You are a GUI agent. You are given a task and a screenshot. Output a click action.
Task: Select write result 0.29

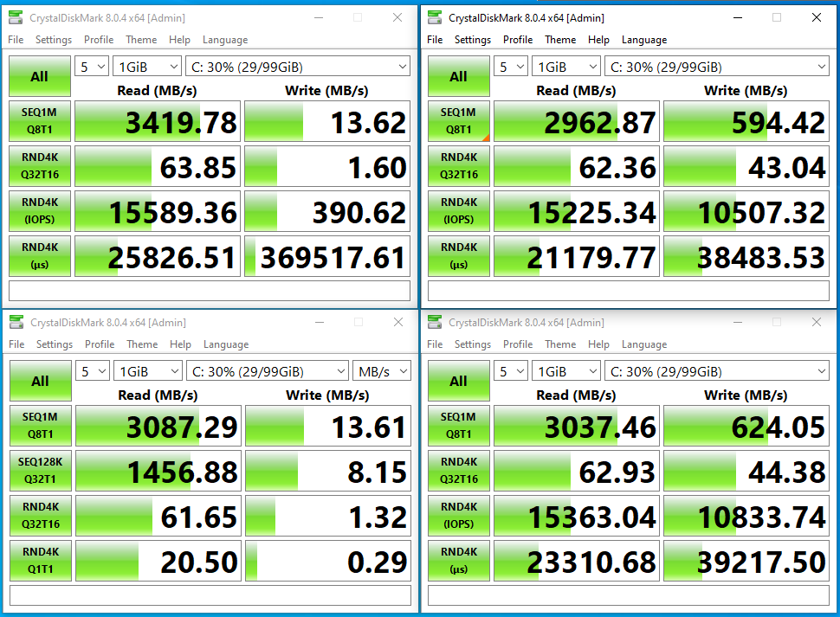[328, 561]
